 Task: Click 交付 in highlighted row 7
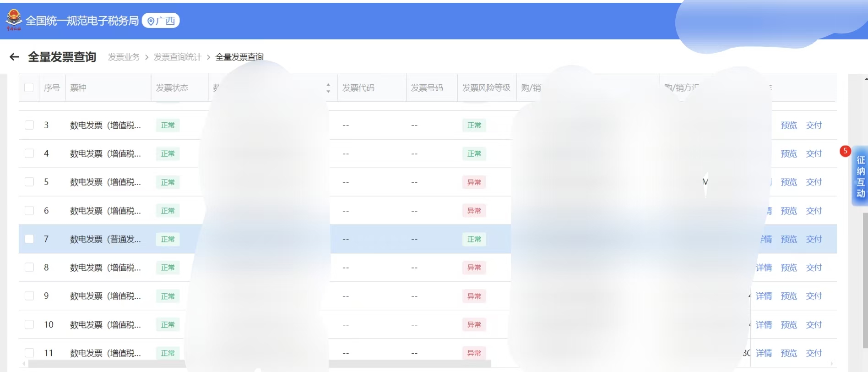tap(814, 239)
